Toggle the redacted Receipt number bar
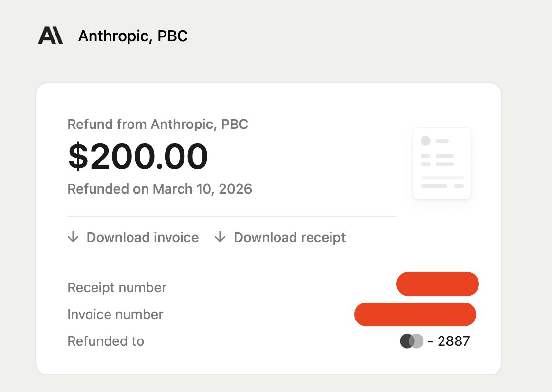 click(437, 284)
